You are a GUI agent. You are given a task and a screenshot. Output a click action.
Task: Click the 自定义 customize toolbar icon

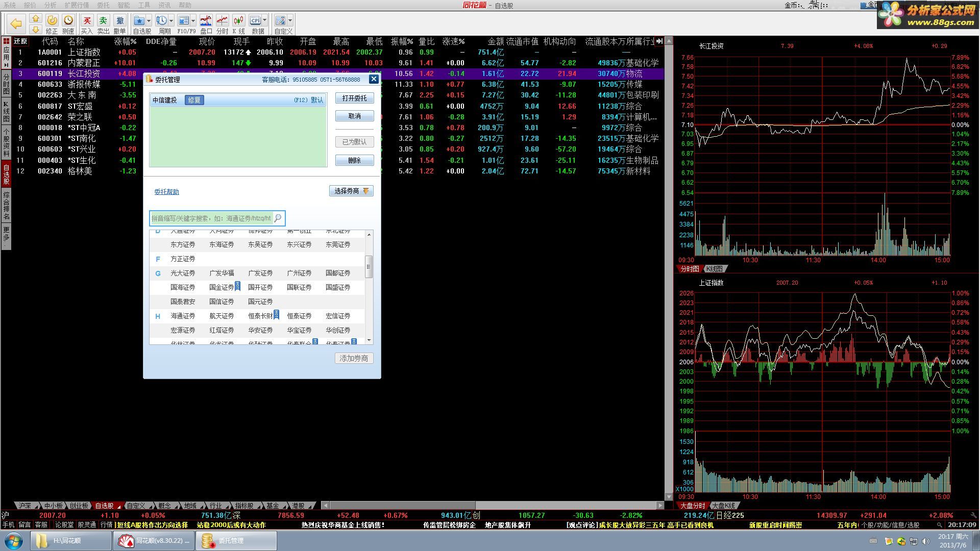pos(280,20)
